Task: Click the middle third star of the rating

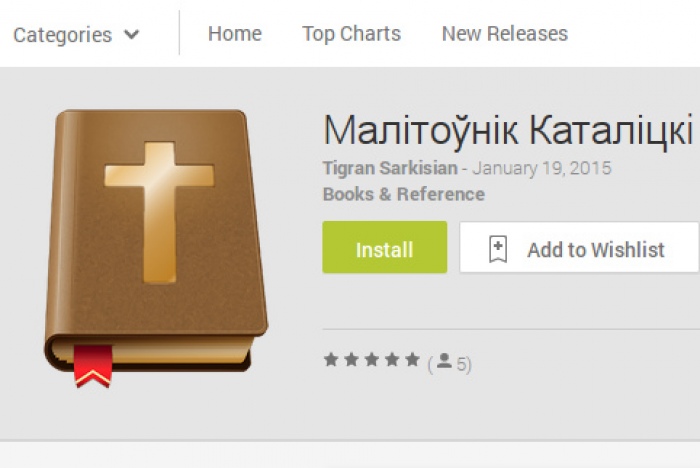Action: (371, 359)
